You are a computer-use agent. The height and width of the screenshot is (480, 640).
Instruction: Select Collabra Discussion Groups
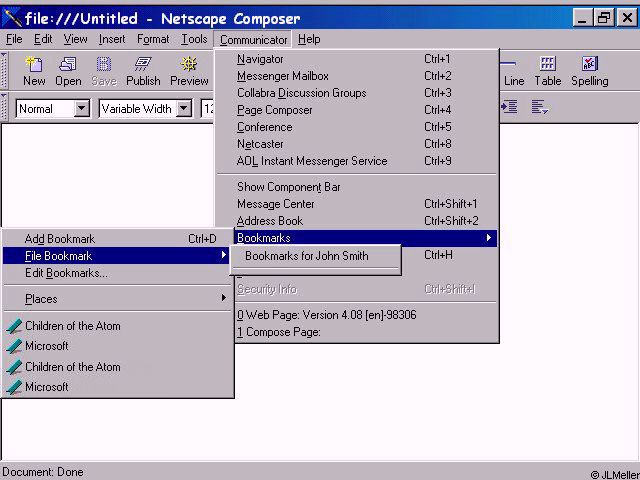coord(357,93)
